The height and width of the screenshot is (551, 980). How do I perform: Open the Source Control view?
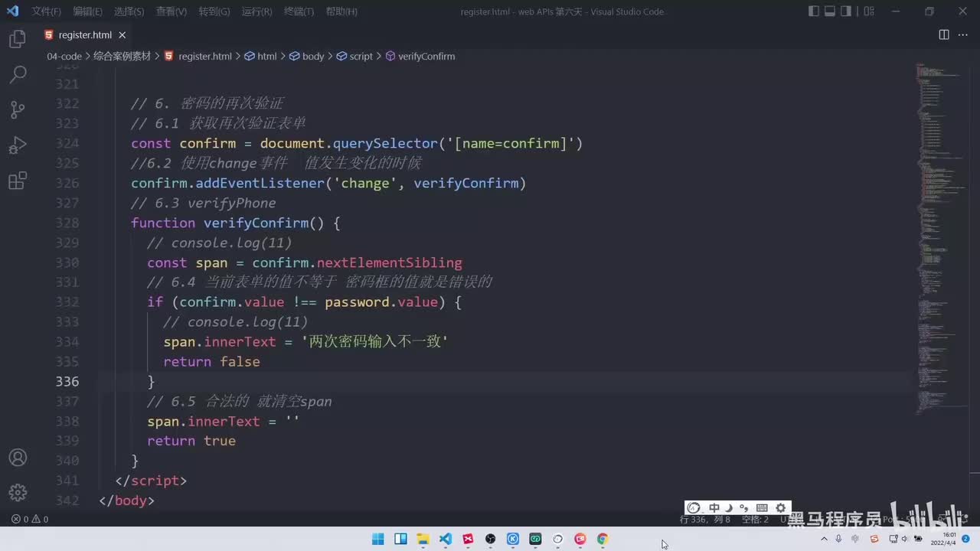click(18, 109)
